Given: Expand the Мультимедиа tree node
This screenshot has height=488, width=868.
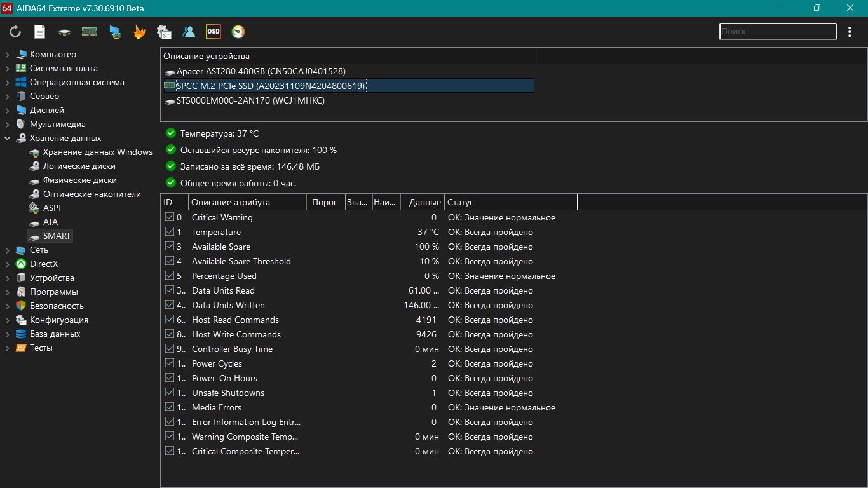Looking at the screenshot, I should (8, 125).
